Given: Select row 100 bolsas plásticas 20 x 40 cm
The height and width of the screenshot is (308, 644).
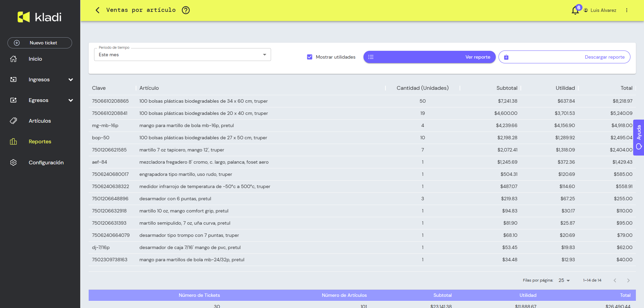Looking at the screenshot, I should pos(362,113).
